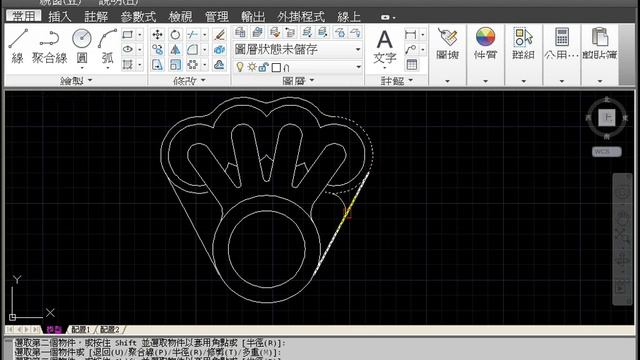This screenshot has width=640, height=360.
Task: Click the ViewCube 上 face
Action: point(607,118)
